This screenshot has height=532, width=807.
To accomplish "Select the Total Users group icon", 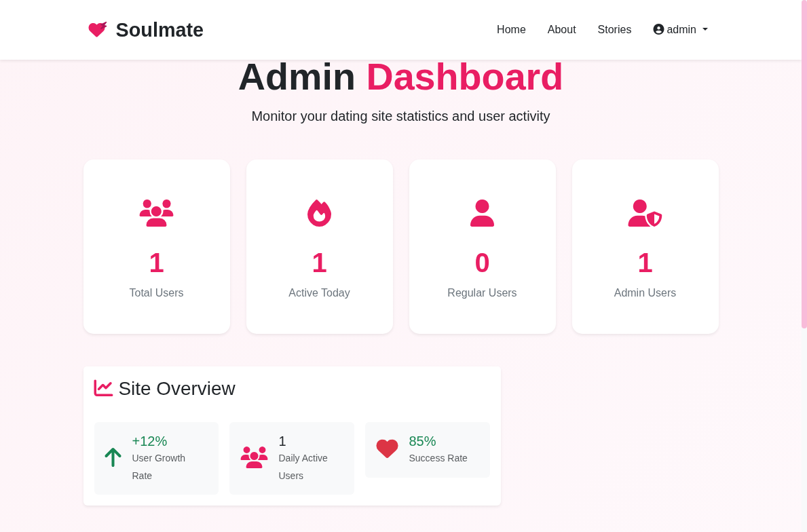I will [156, 212].
